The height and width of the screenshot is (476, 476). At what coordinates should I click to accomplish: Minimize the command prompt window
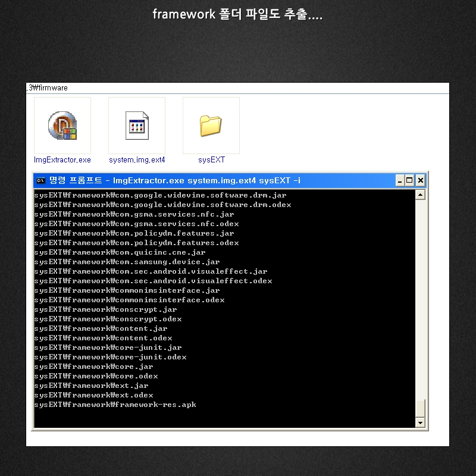(400, 180)
